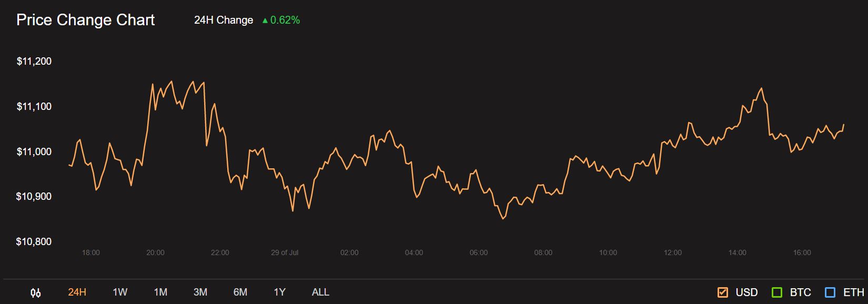Show the 3M price range
The width and height of the screenshot is (868, 304).
tap(200, 292)
